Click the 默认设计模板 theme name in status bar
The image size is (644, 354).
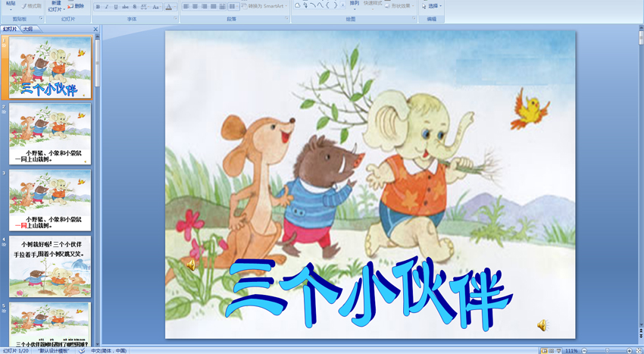pyautogui.click(x=55, y=351)
